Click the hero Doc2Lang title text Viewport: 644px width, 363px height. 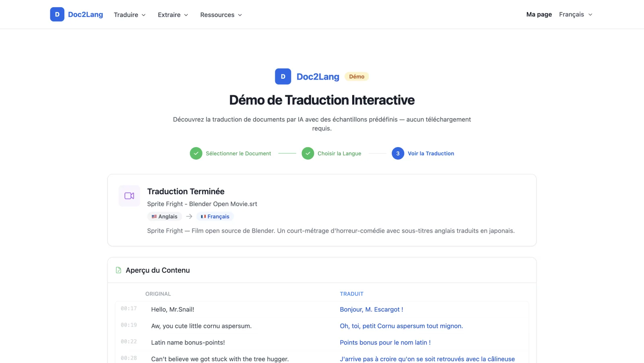318,77
